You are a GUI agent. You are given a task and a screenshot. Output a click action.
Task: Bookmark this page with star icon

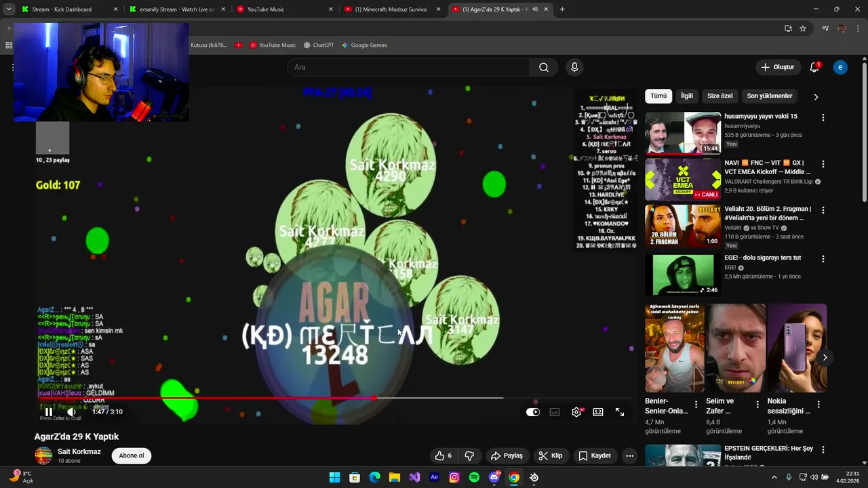[803, 28]
